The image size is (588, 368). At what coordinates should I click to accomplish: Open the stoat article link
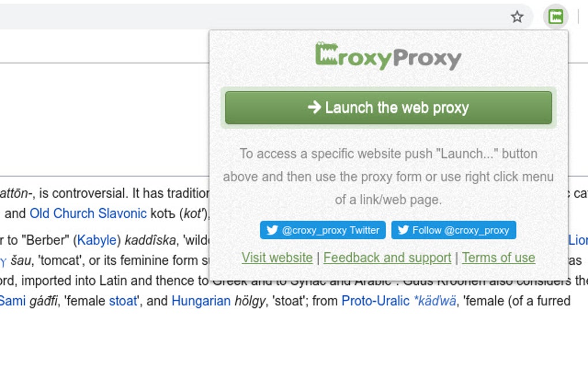click(x=123, y=301)
